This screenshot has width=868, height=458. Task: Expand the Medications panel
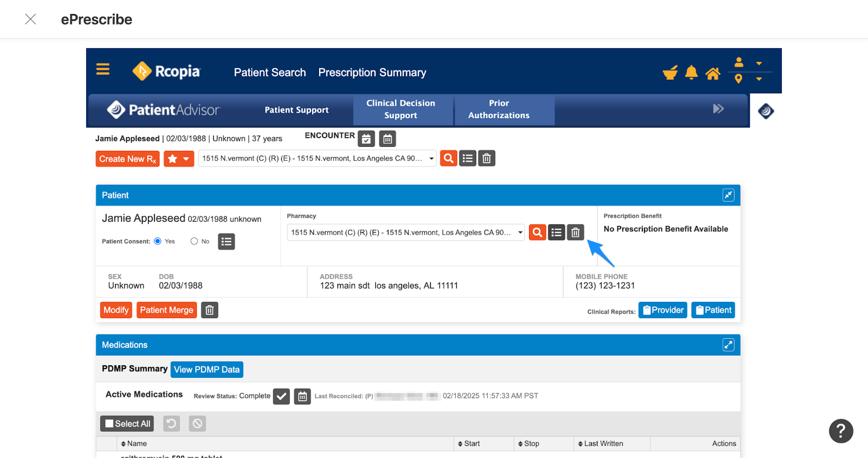click(728, 345)
